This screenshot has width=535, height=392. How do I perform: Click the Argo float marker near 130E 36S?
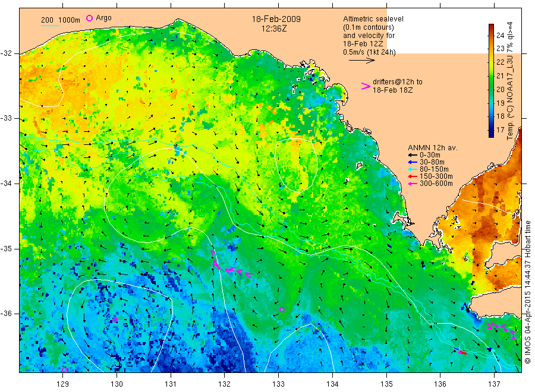pyautogui.click(x=115, y=320)
